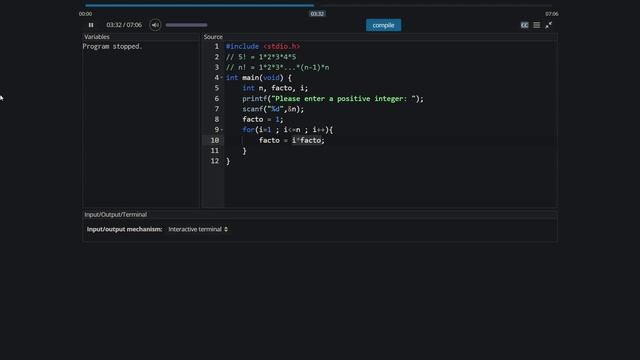Click line number 10 in the gutter
The image size is (640, 360).
[x=215, y=140]
